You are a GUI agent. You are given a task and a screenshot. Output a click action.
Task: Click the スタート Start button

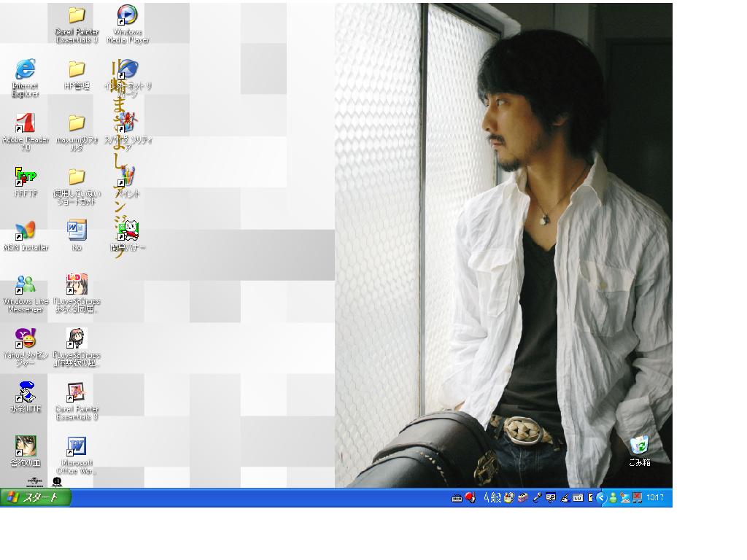point(36,497)
